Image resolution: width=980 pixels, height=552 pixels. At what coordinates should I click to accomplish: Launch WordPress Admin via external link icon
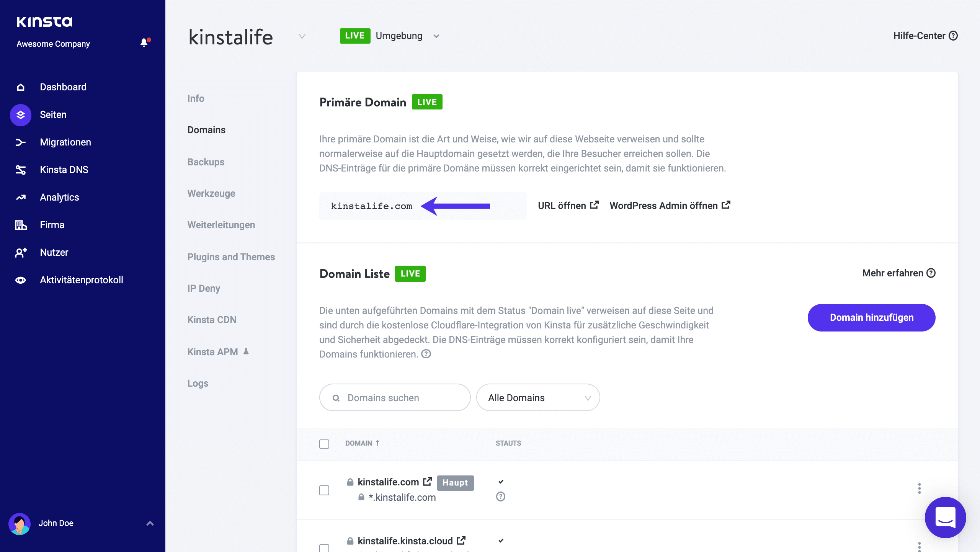(726, 205)
